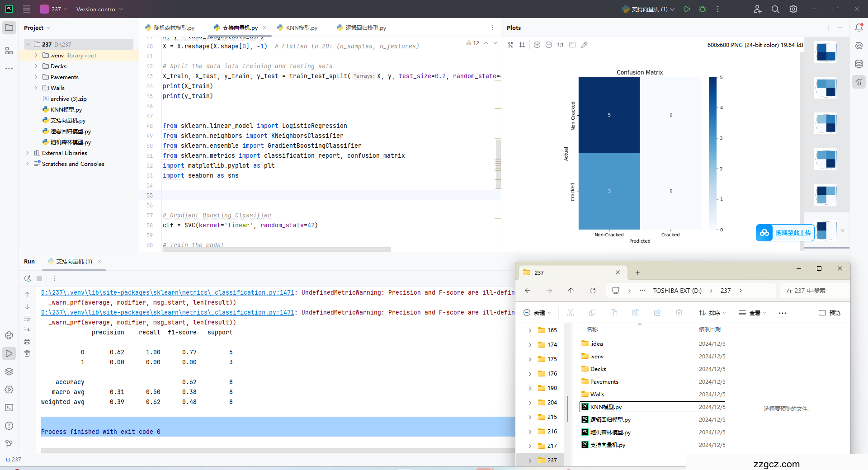Click the Rerun icon in Run panel

[x=28, y=278]
